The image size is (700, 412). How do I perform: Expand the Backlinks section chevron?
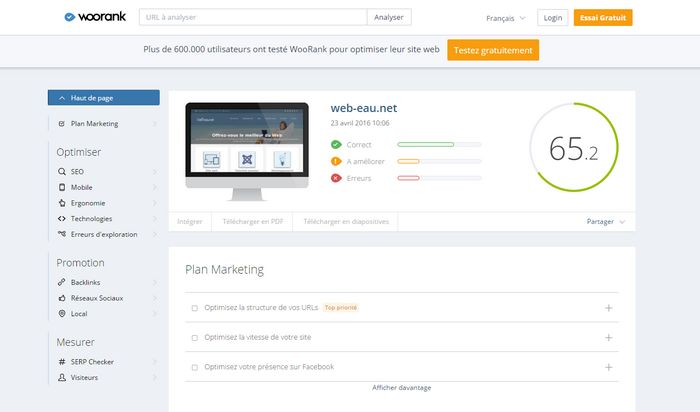pyautogui.click(x=155, y=282)
